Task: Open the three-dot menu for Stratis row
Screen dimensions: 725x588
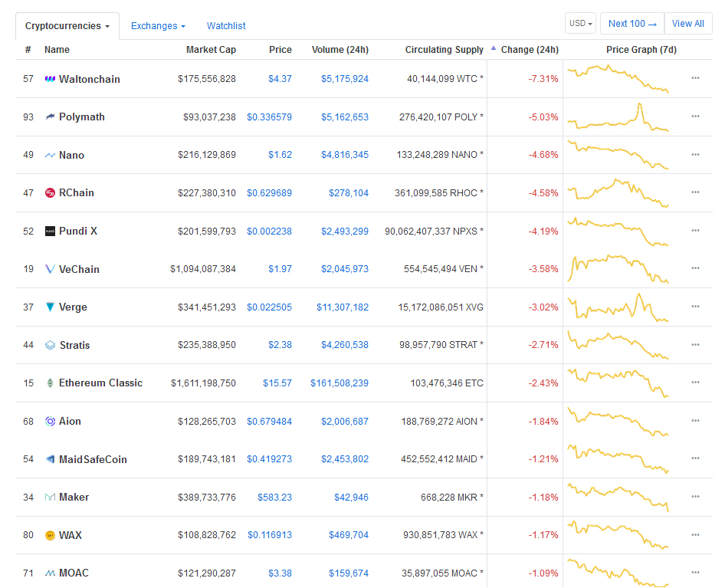Action: [x=695, y=345]
